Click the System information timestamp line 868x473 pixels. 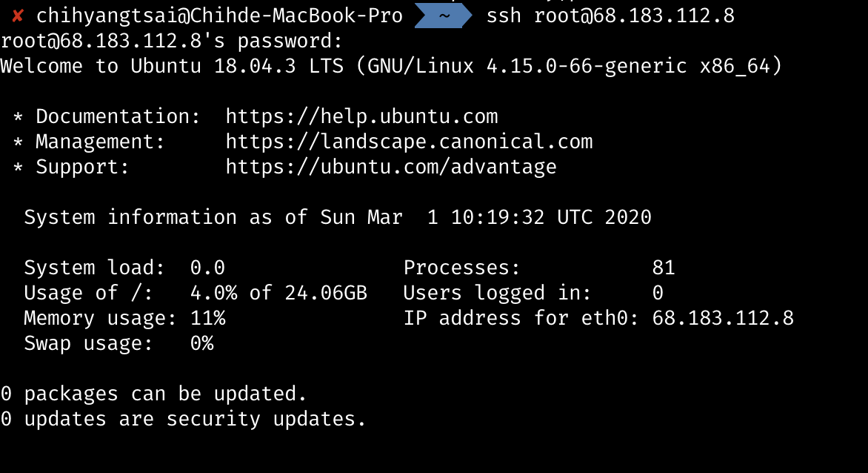click(x=338, y=217)
